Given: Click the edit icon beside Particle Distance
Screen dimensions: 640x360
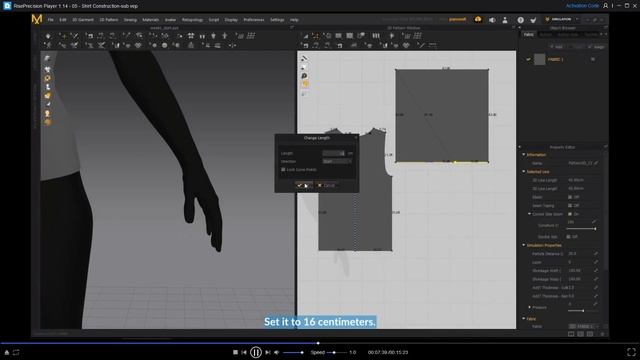Looking at the screenshot, I should point(596,254).
